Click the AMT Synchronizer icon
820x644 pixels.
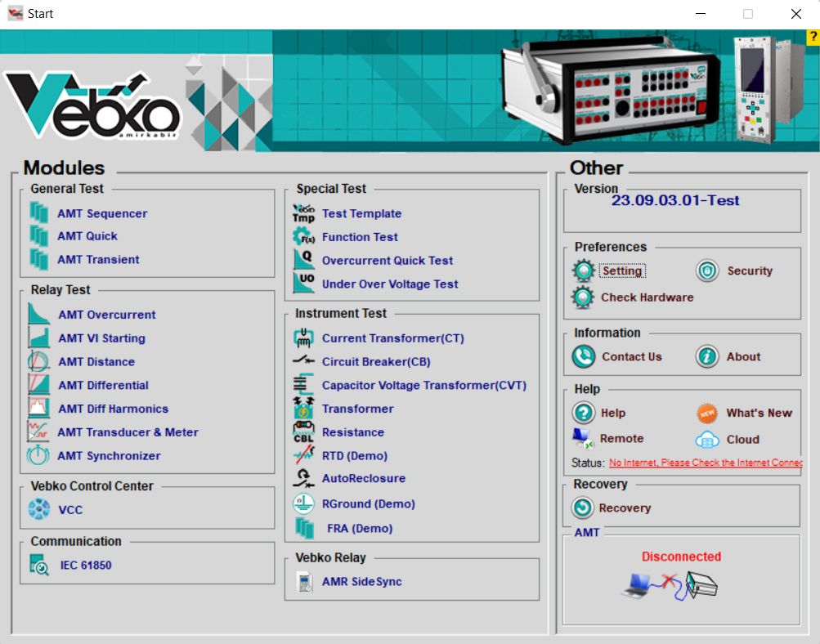38,456
